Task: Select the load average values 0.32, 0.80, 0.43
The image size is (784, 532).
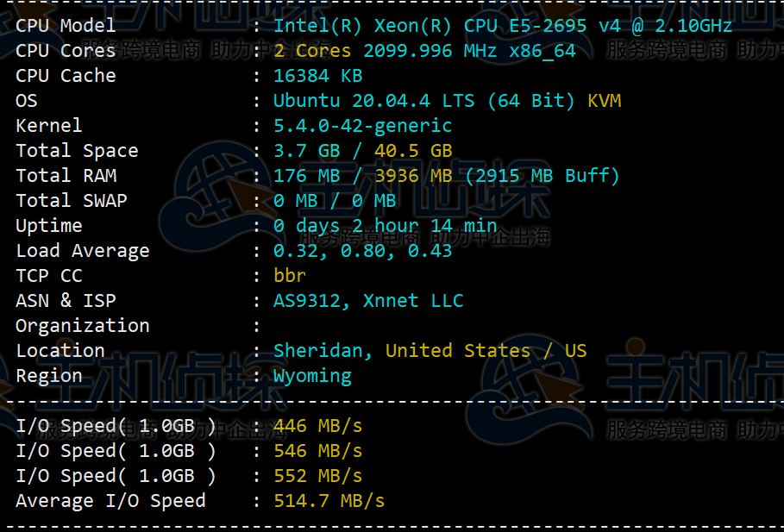Action: click(362, 251)
